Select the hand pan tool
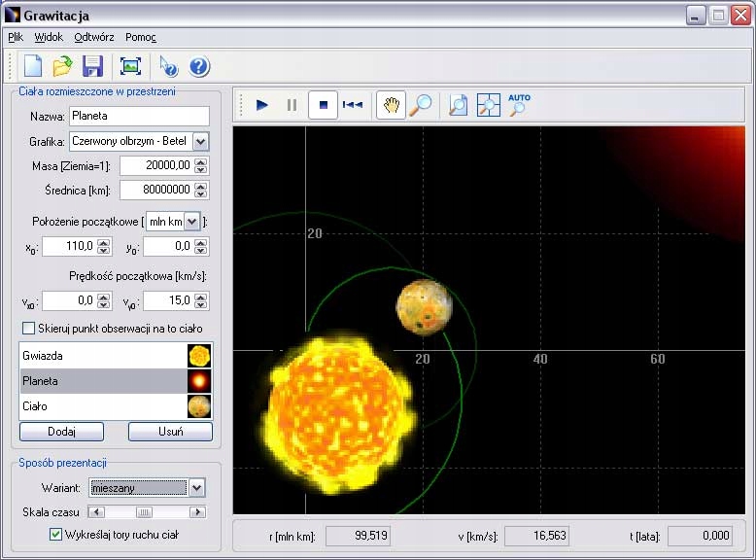 391,105
